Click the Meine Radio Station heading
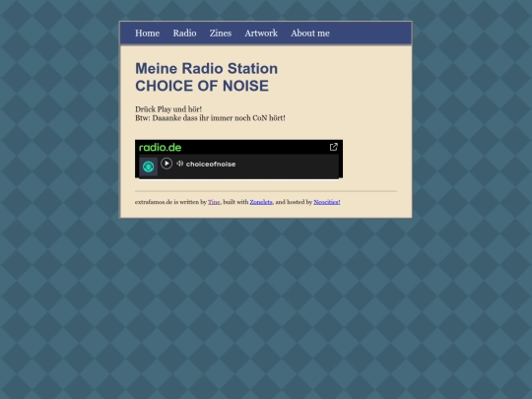This screenshot has width=532, height=399. pos(206,77)
